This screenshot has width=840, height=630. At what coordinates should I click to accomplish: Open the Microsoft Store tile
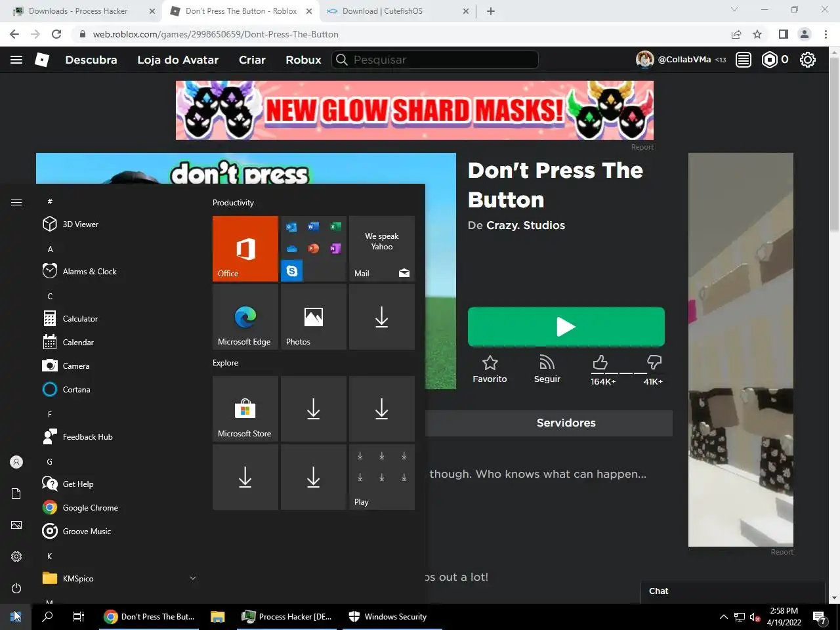[245, 409]
